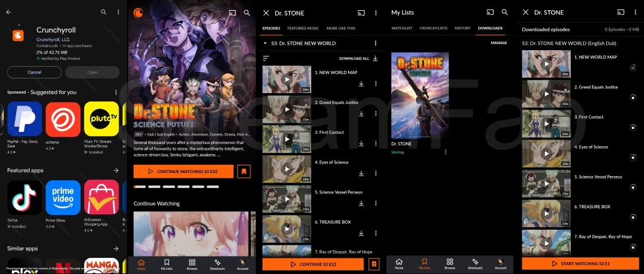Tap the cast icon on Downloaded episodes screen
Screen dimensions: 644x274
click(621, 13)
